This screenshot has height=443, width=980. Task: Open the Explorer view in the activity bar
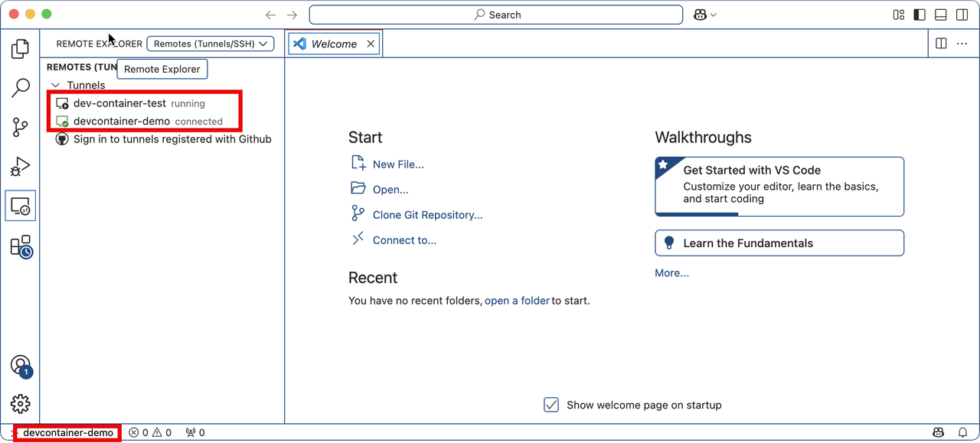21,49
